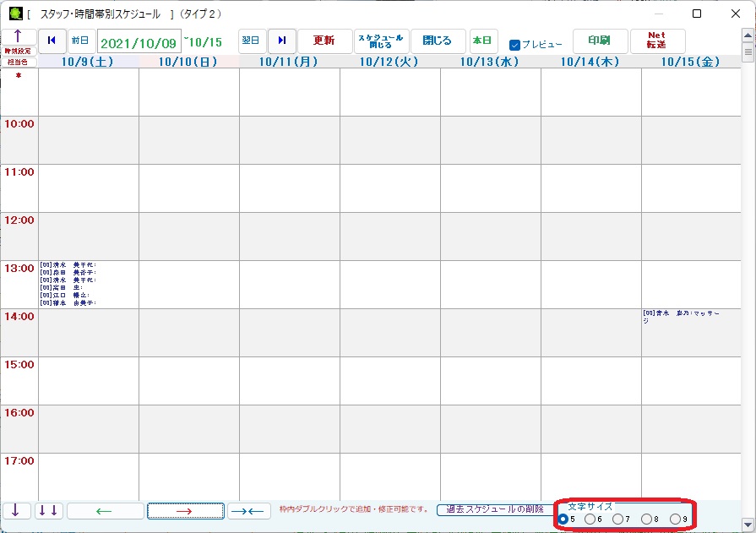Click the 17:00 time row label

(x=19, y=461)
